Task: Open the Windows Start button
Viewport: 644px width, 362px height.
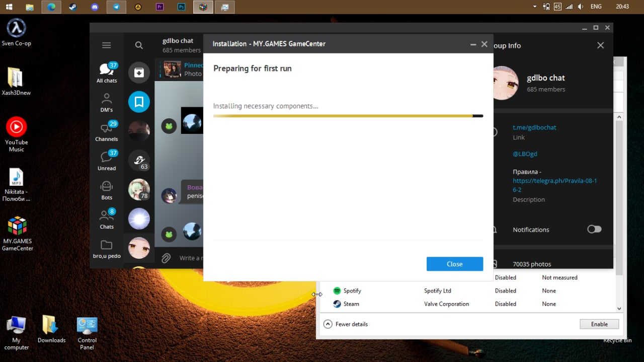Action: click(9, 7)
